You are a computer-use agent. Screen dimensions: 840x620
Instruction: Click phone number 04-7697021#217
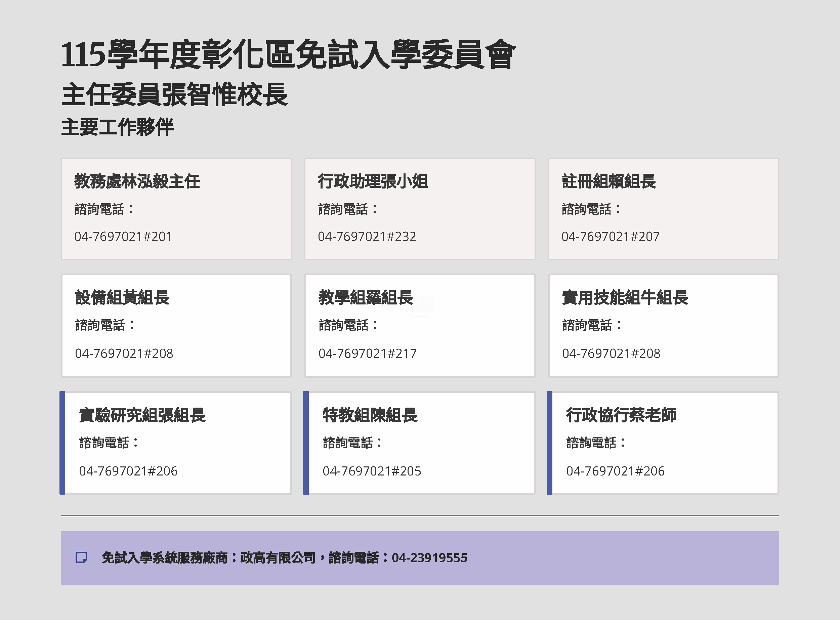click(367, 354)
